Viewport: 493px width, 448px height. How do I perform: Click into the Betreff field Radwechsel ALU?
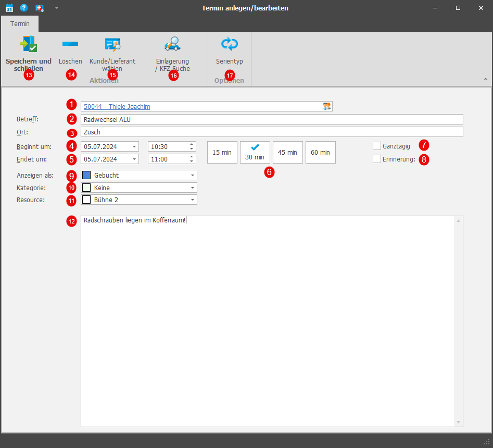tap(272, 119)
